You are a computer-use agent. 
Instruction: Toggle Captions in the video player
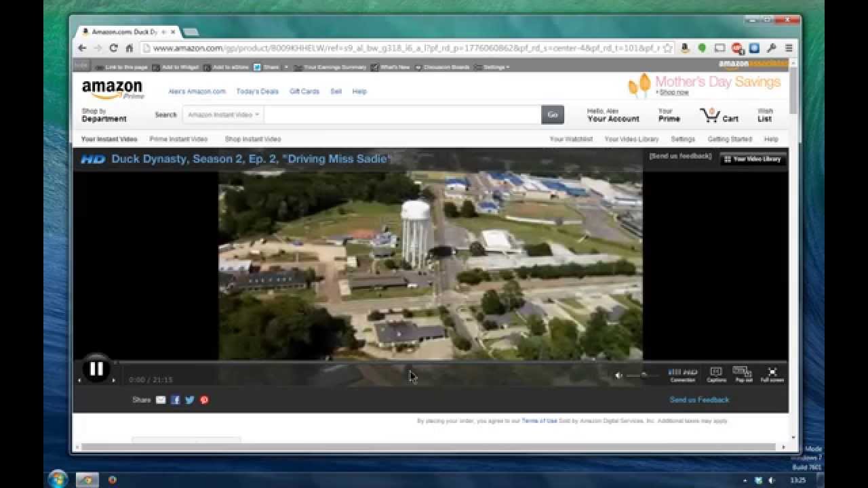(716, 375)
